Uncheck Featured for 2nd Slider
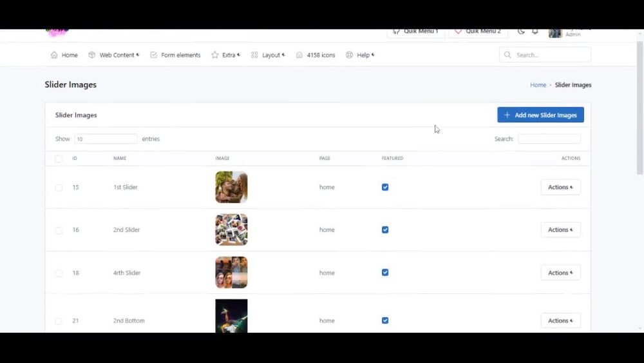644x363 pixels. tap(385, 230)
